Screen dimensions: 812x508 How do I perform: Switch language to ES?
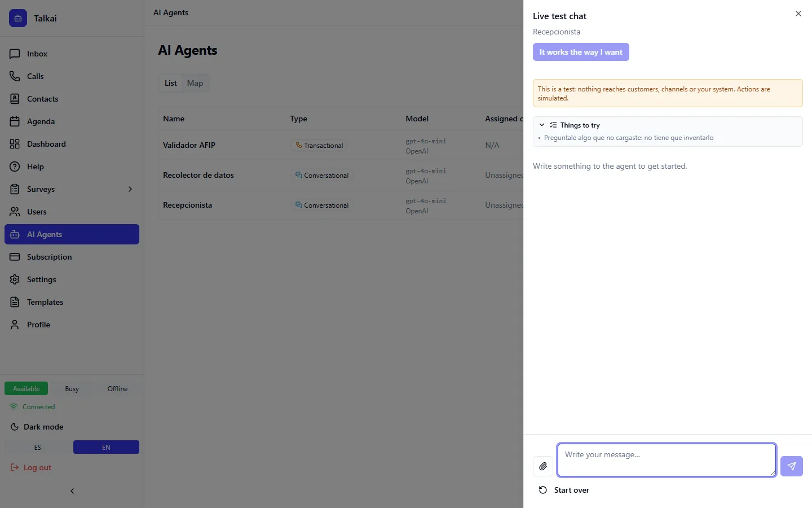coord(38,447)
